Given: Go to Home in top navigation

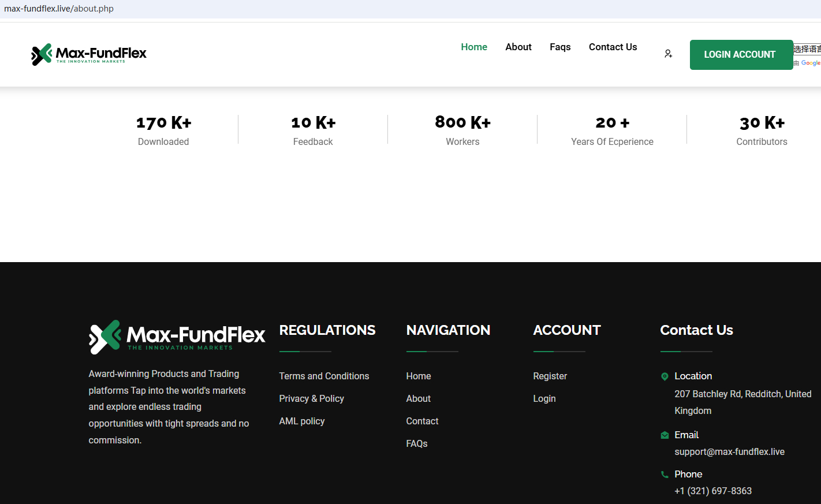Looking at the screenshot, I should [x=474, y=47].
